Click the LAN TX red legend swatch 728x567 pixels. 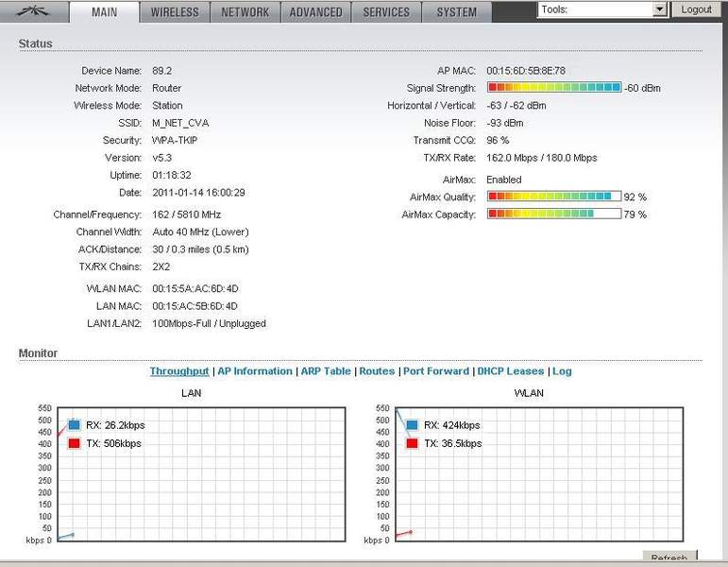[74, 443]
